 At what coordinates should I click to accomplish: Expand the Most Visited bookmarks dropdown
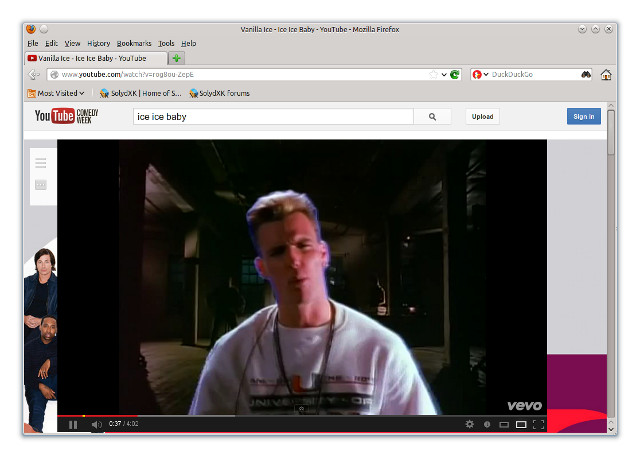click(x=56, y=93)
